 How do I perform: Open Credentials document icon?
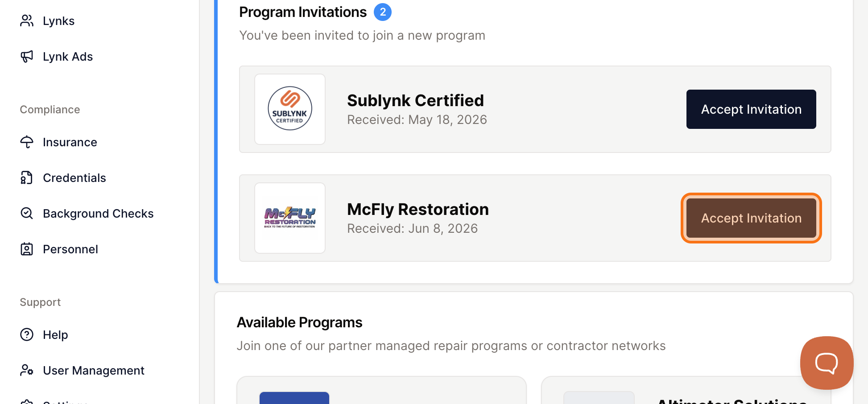pos(27,177)
